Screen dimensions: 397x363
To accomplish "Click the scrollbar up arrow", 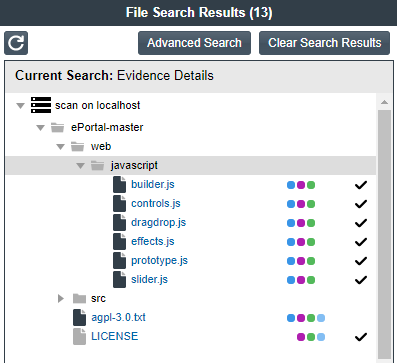I will click(x=384, y=102).
